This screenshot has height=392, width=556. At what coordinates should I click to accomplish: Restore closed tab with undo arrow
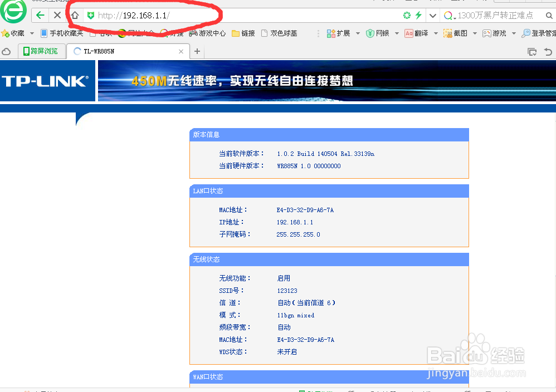[x=548, y=52]
